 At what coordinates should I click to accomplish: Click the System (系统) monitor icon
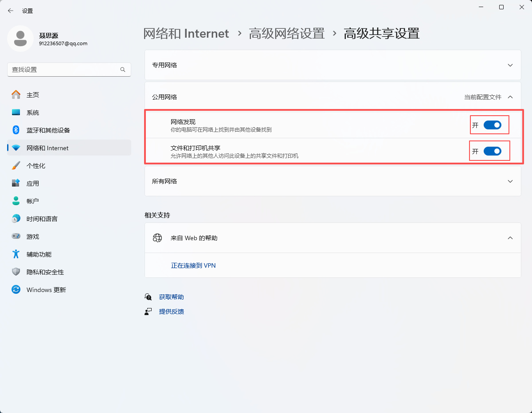click(16, 113)
